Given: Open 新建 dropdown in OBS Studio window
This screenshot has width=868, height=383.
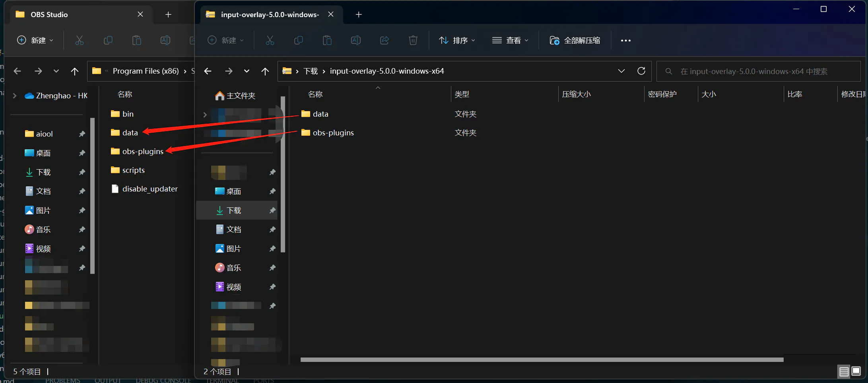Looking at the screenshot, I should click(x=35, y=40).
